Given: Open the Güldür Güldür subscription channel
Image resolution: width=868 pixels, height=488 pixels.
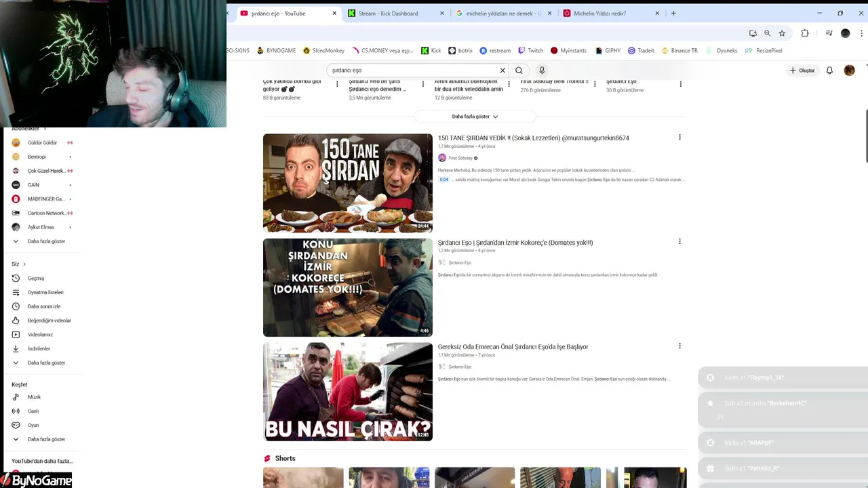Looking at the screenshot, I should (x=41, y=143).
